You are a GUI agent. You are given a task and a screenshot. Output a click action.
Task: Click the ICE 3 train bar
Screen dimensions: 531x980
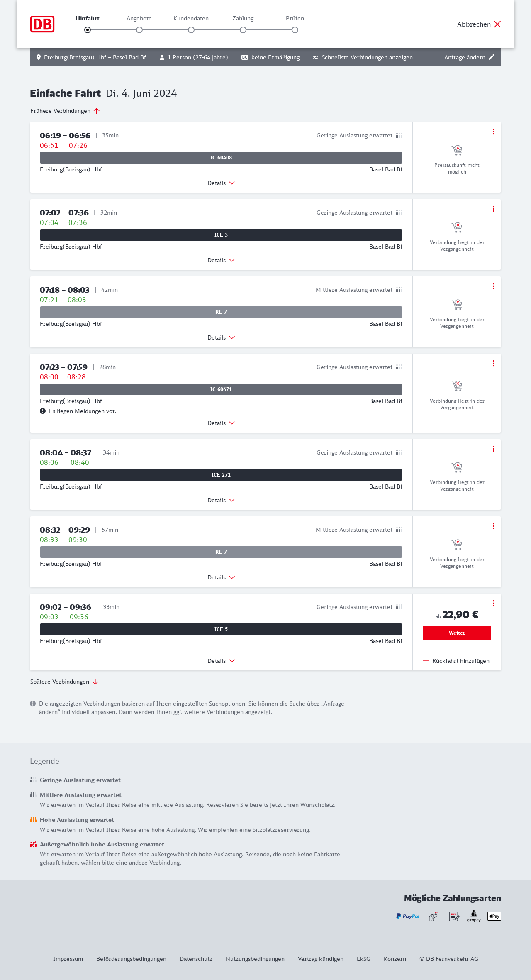click(221, 235)
